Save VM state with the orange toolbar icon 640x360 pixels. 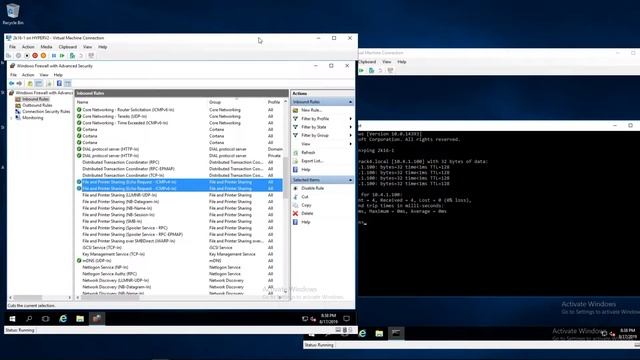pyautogui.click(x=43, y=56)
